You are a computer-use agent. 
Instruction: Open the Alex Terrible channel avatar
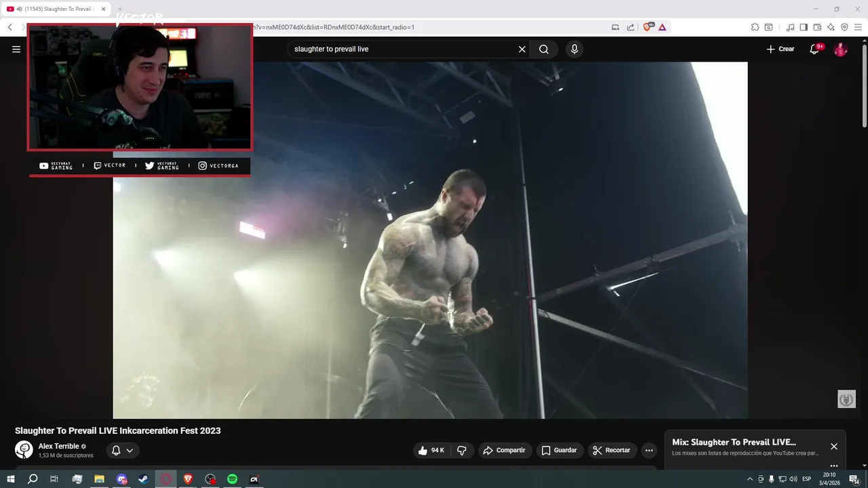click(x=24, y=450)
